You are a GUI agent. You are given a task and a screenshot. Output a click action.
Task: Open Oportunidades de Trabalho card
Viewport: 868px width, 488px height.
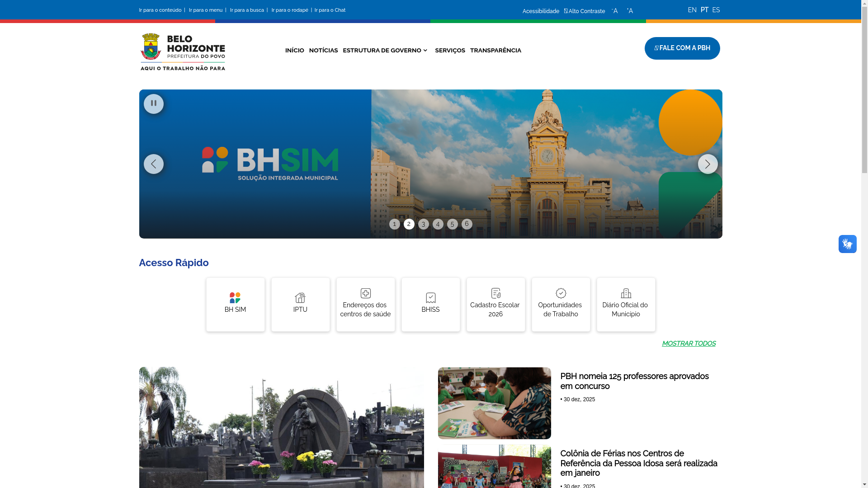point(561,305)
